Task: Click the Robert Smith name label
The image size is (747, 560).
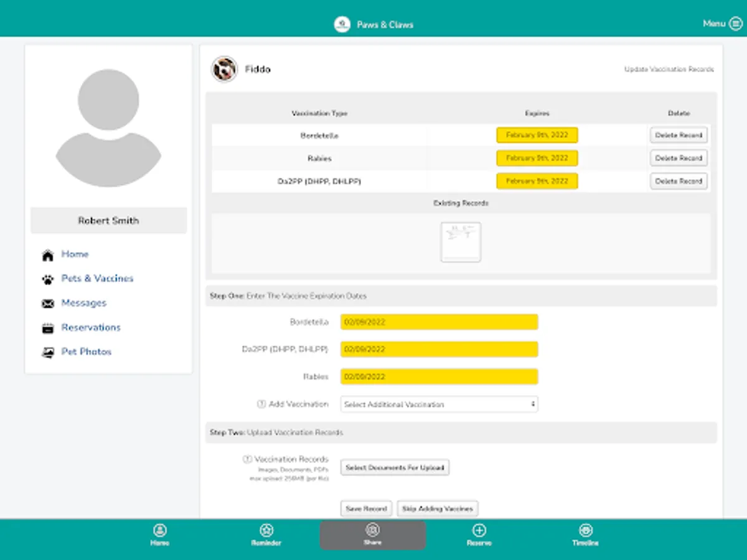Action: 108,220
